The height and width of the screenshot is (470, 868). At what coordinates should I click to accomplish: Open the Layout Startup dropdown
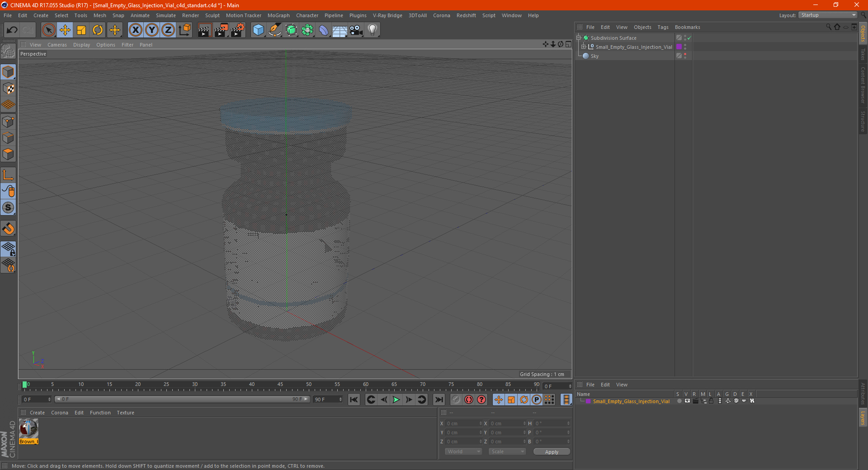(828, 15)
